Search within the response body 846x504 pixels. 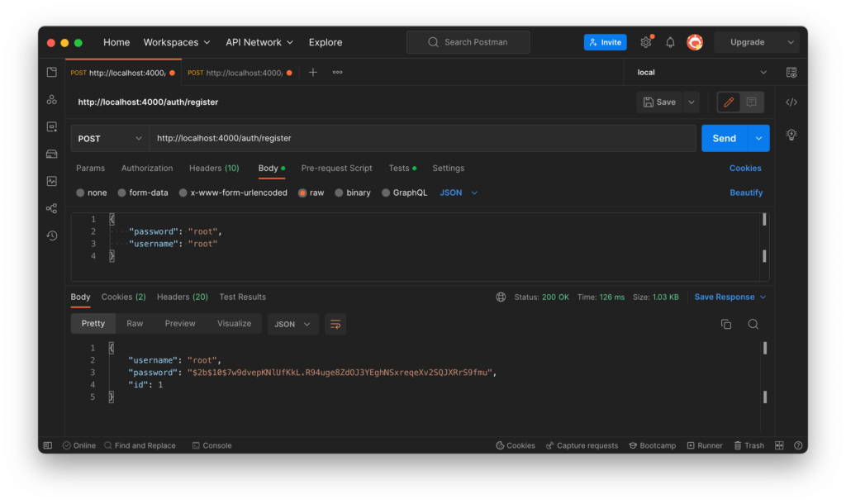753,325
